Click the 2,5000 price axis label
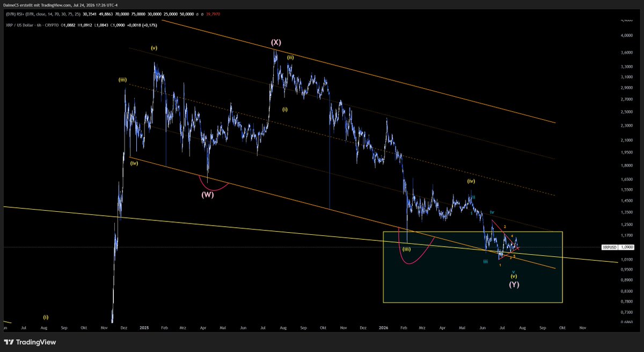The width and height of the screenshot is (644, 352). pos(626,112)
